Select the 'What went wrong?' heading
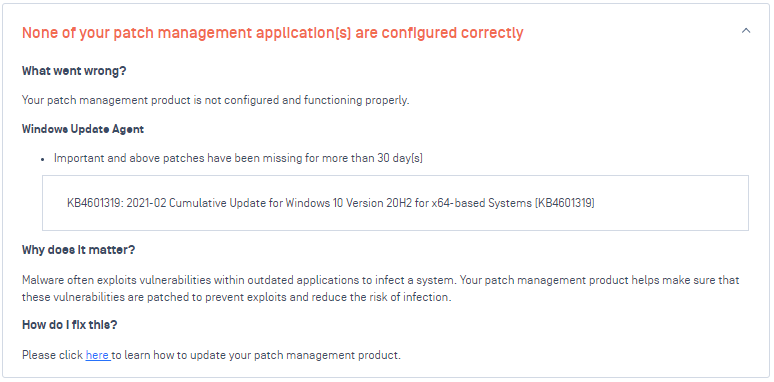Image resolution: width=774 pixels, height=382 pixels. (74, 71)
